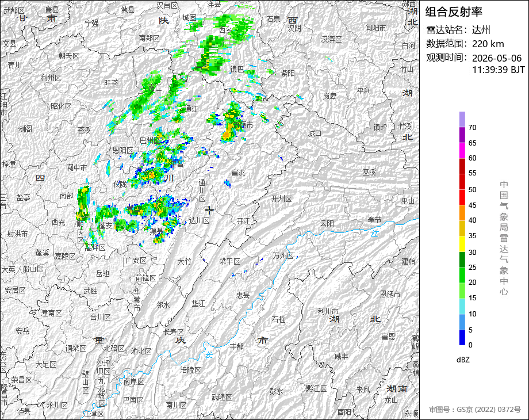Screen dimensions: 529x420
Task: Click the dark green 25–30 dBZ legend color
Action: tap(462, 259)
